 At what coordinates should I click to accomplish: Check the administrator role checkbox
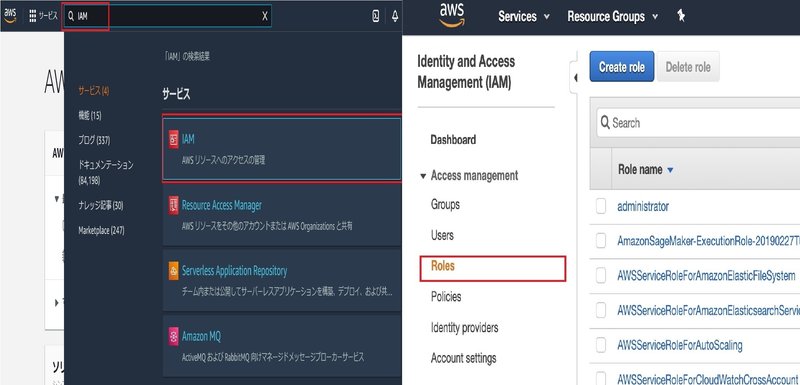coord(601,206)
